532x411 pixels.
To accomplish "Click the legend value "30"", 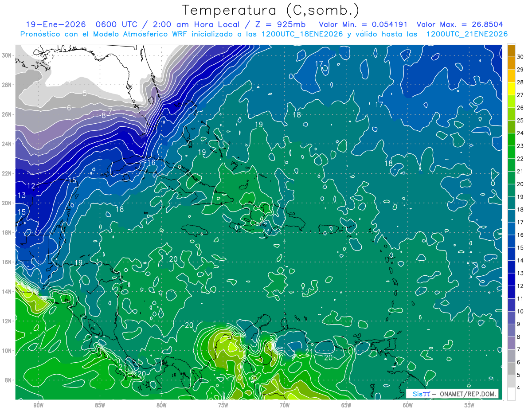I will pos(520,57).
